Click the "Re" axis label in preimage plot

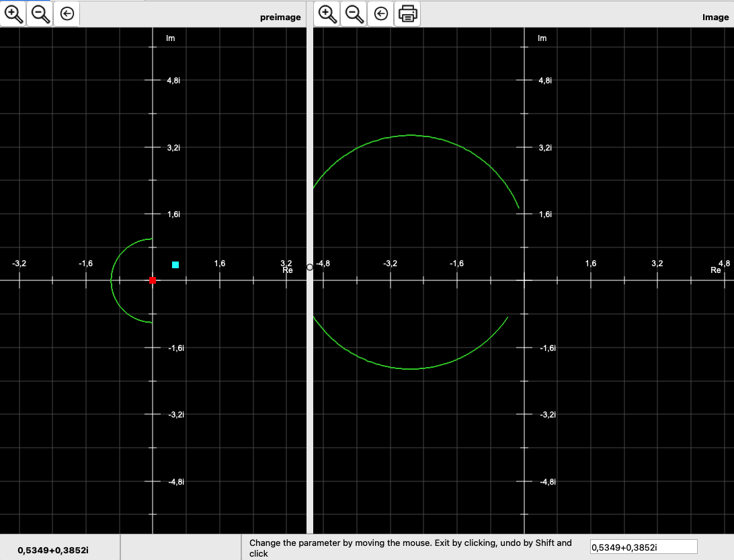coord(288,270)
